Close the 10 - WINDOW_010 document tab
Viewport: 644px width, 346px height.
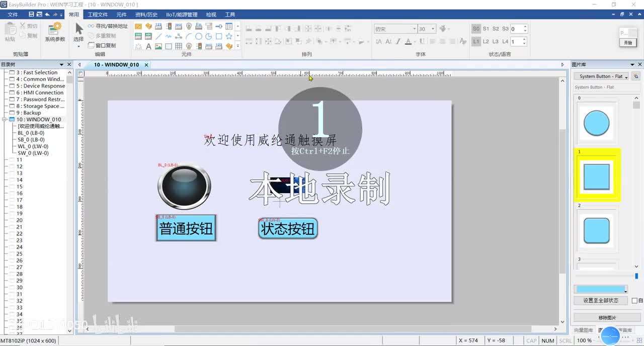(146, 65)
